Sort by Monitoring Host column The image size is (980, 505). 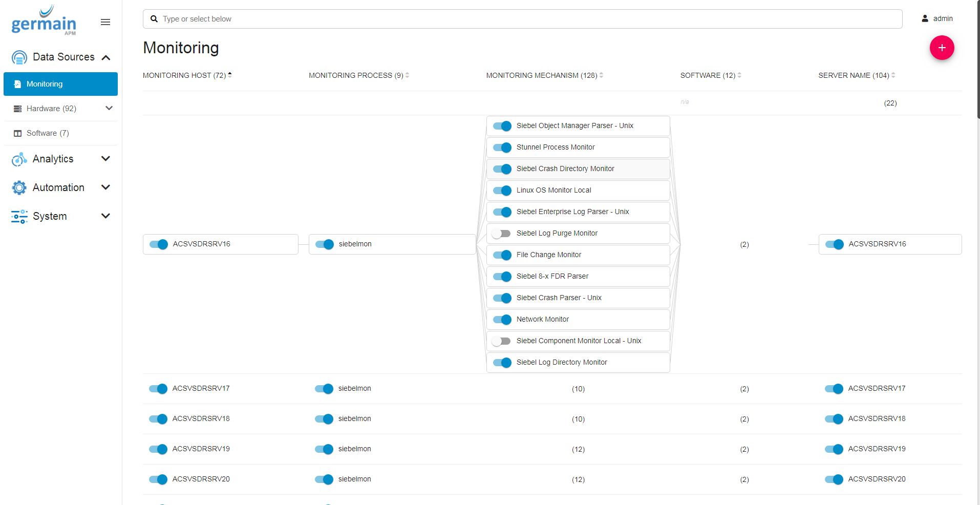pyautogui.click(x=187, y=75)
